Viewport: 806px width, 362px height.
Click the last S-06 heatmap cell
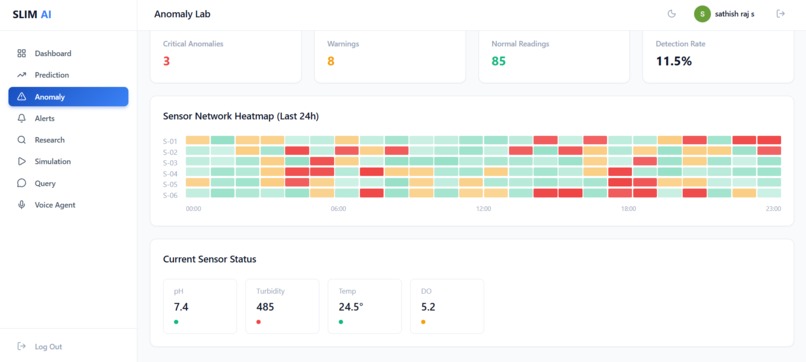click(769, 193)
